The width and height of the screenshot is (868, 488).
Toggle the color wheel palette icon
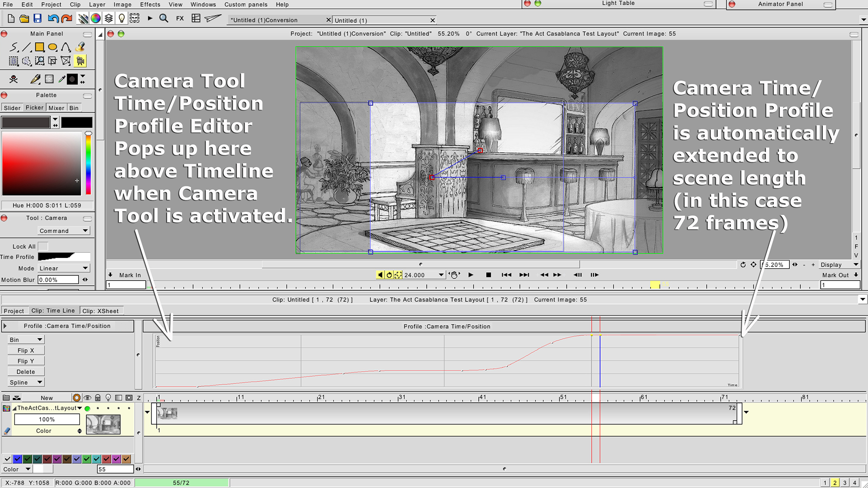[x=95, y=19]
